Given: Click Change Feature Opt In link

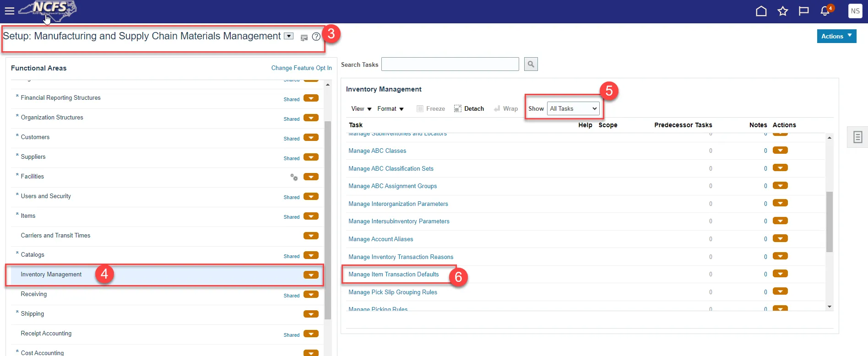Looking at the screenshot, I should (x=301, y=68).
